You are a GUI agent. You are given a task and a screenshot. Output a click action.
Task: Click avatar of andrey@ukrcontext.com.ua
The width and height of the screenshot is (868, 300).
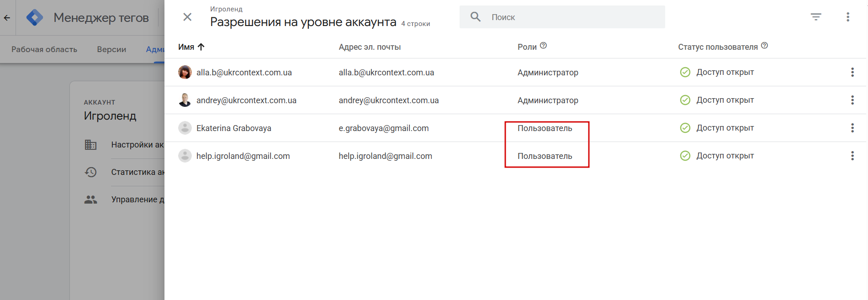[185, 100]
